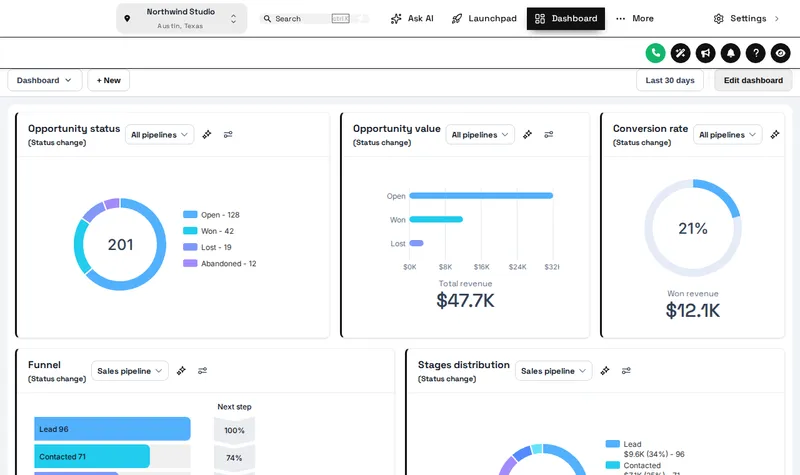Image resolution: width=800 pixels, height=475 pixels.
Task: Click the $47.7K total revenue value
Action: 465,301
